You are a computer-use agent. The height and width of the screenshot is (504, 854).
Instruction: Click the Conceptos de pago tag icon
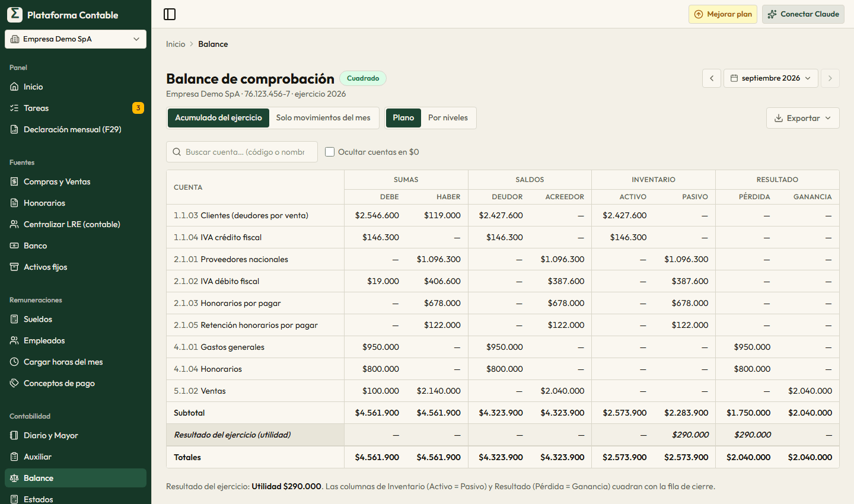tap(14, 383)
